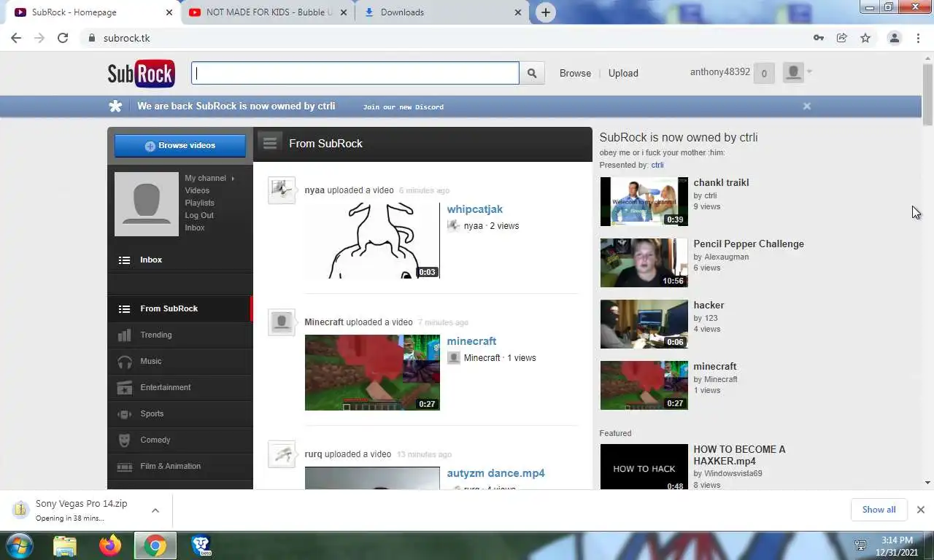Expand Sony Vegas Pro 14.zip download options

(155, 510)
